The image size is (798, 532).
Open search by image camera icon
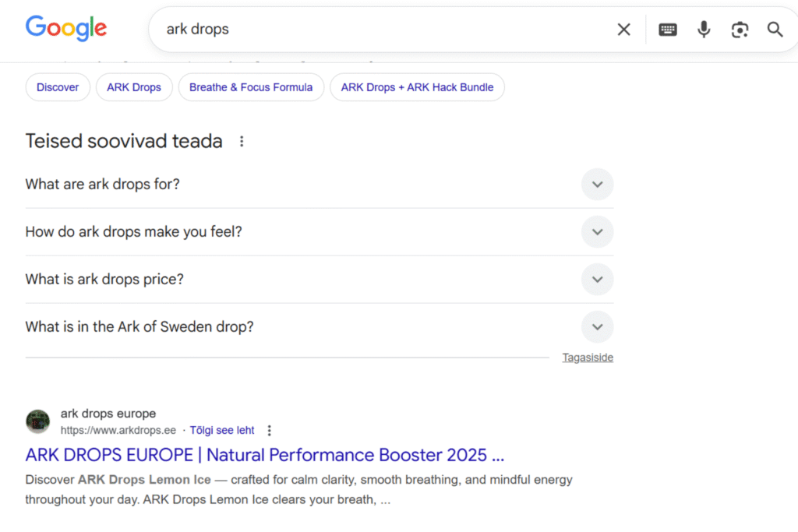coord(740,30)
